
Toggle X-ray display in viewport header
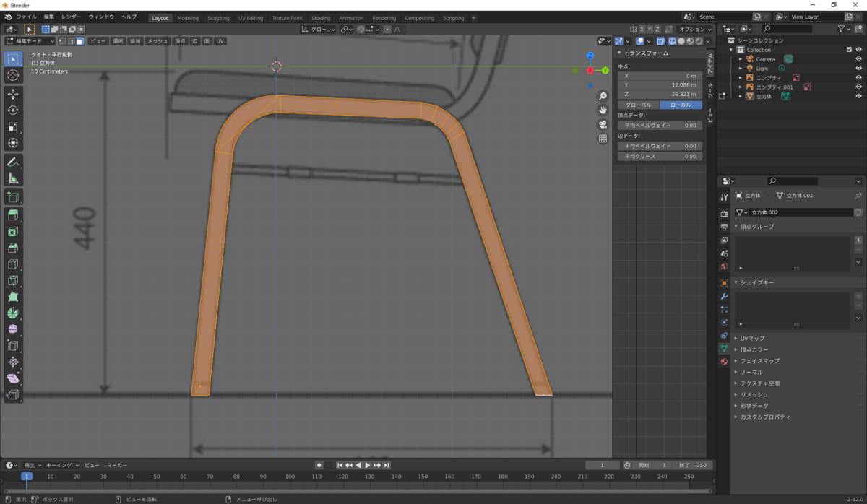coord(660,41)
